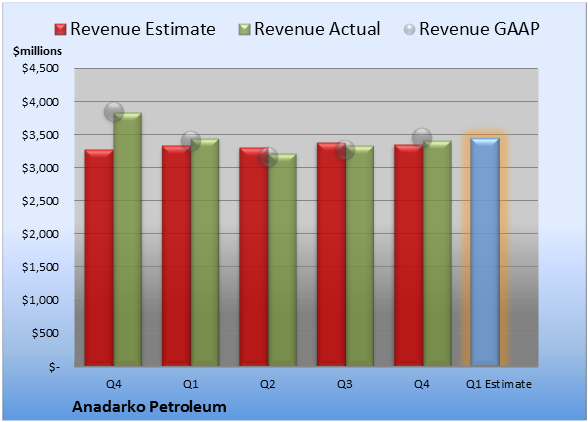Click the "Q3" quarter label
Screen dimensions: 588x422
point(345,384)
